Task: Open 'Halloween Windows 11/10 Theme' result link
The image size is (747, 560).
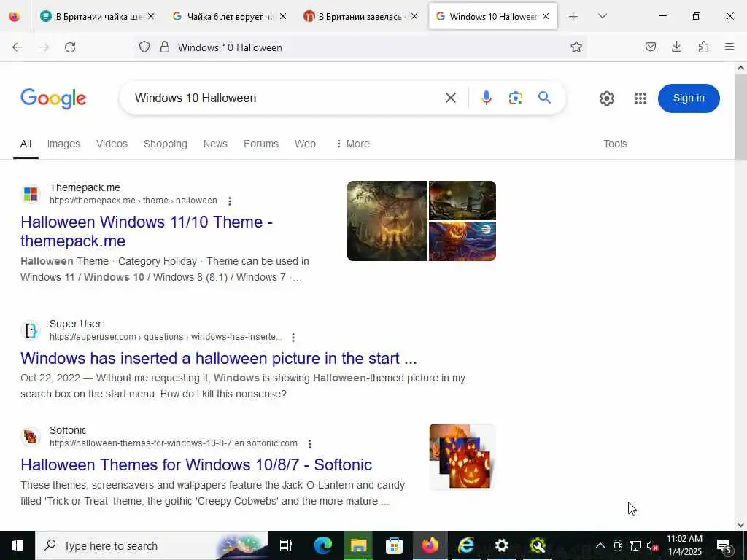Action: point(146,231)
